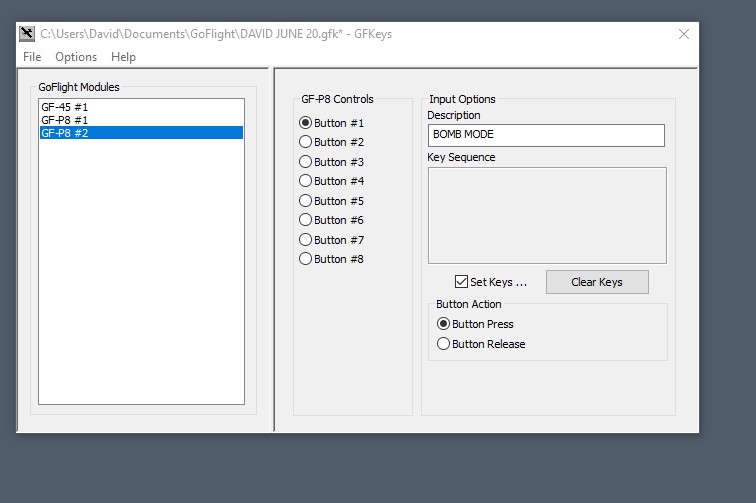The height and width of the screenshot is (503, 756).
Task: Select the Button #4 radio option
Action: pos(306,181)
